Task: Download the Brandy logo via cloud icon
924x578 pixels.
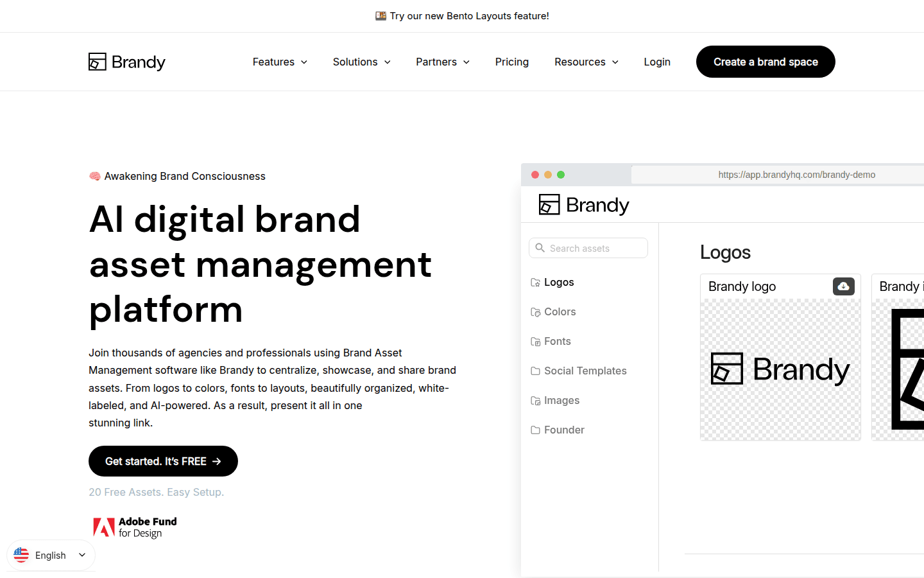Action: click(x=844, y=286)
